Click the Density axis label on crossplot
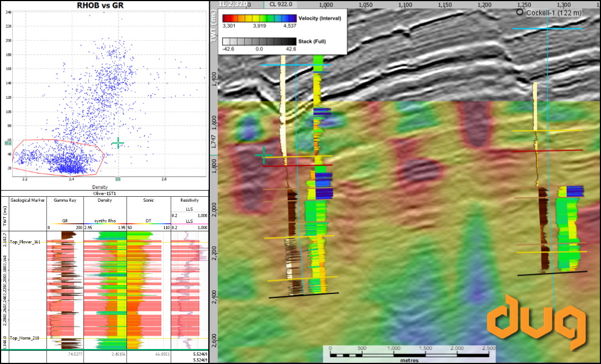The height and width of the screenshot is (364, 601). (101, 186)
